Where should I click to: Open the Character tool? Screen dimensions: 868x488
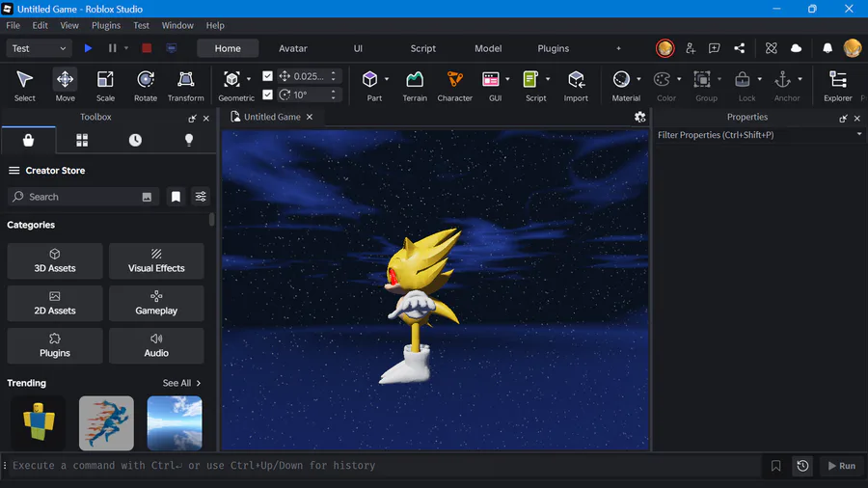[454, 86]
